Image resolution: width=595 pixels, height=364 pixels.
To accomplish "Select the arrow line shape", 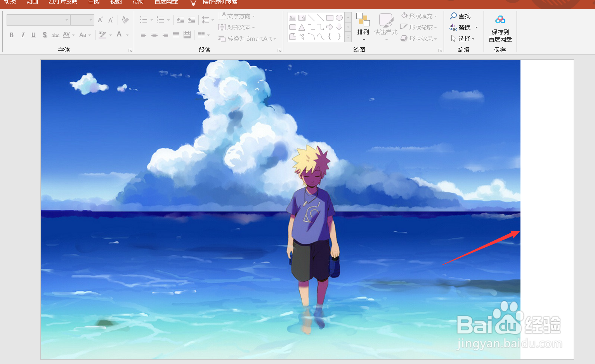I will pos(321,18).
